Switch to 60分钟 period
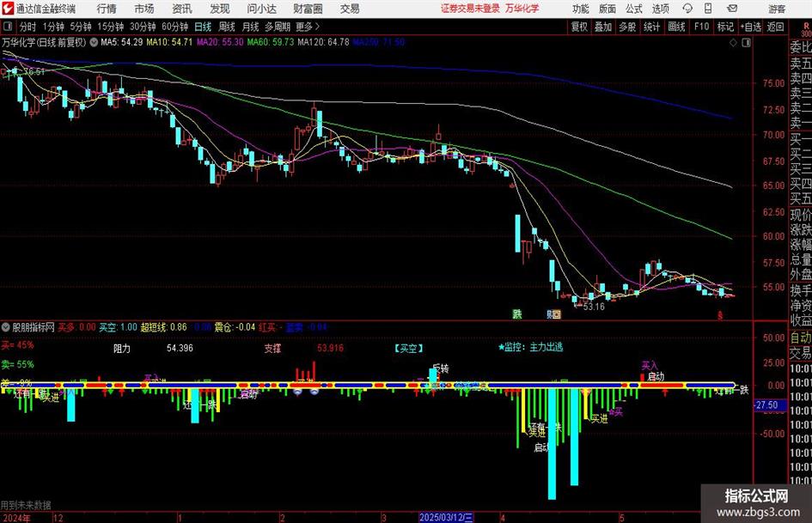The width and height of the screenshot is (812, 523). click(x=174, y=27)
